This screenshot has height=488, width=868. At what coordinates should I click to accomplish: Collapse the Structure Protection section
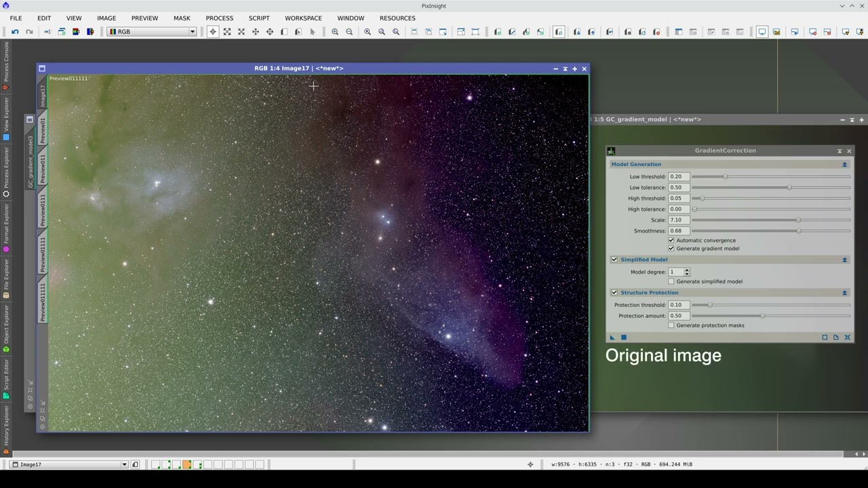(844, 293)
